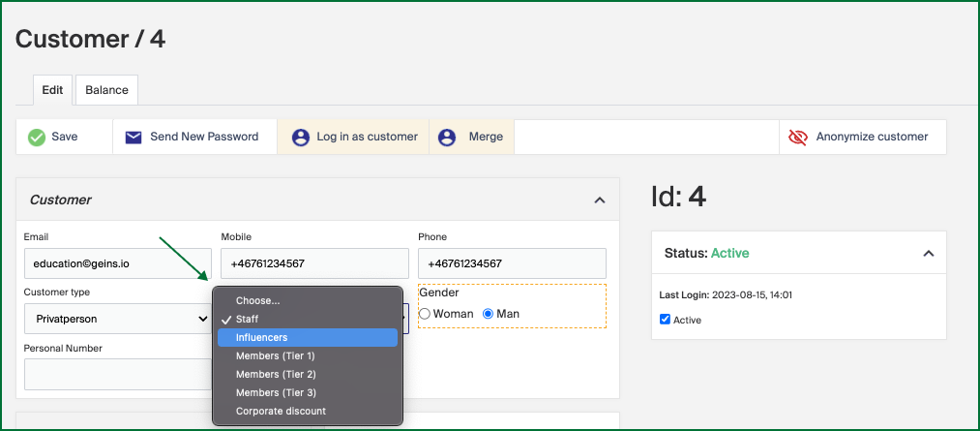Select the Staff option in list
The width and height of the screenshot is (980, 431).
click(308, 319)
